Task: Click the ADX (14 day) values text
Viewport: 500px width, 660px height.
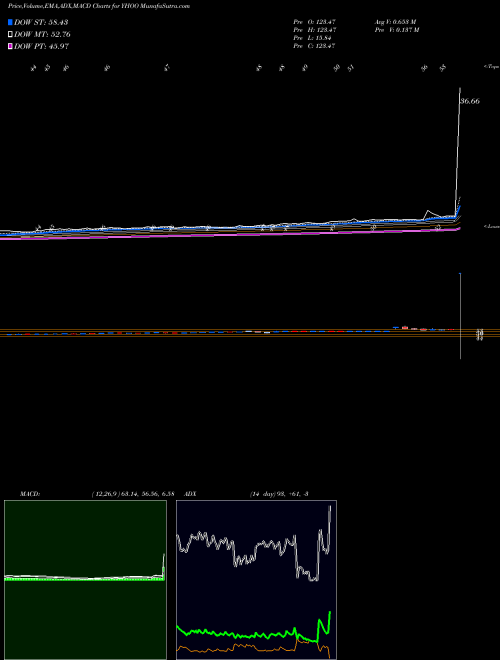Action: [x=279, y=494]
